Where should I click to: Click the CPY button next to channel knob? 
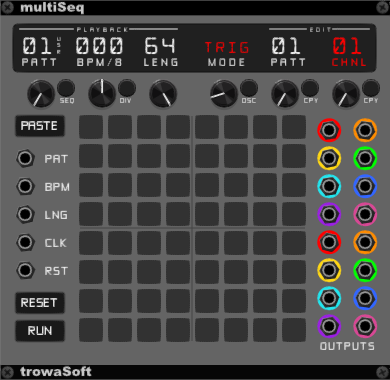tap(371, 88)
